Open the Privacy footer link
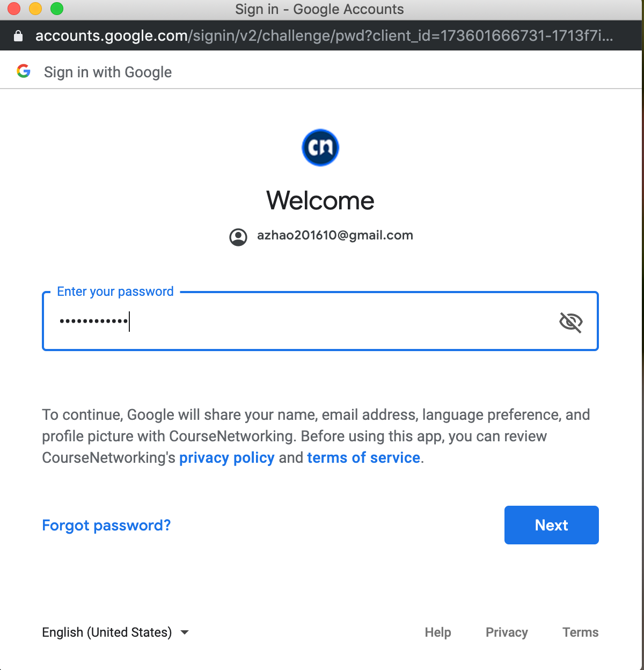 507,632
